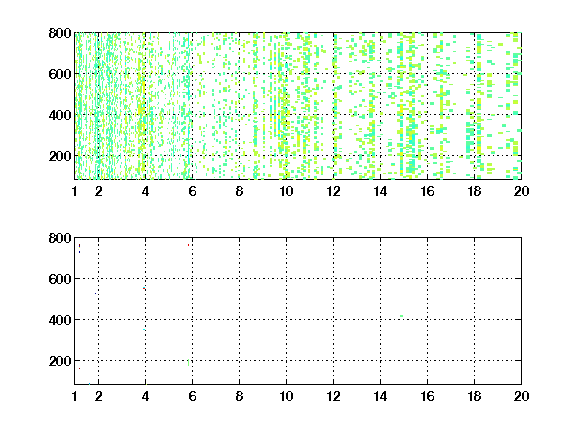
Task: Click the red data point near x=6 in lower plot
Action: click(188, 245)
